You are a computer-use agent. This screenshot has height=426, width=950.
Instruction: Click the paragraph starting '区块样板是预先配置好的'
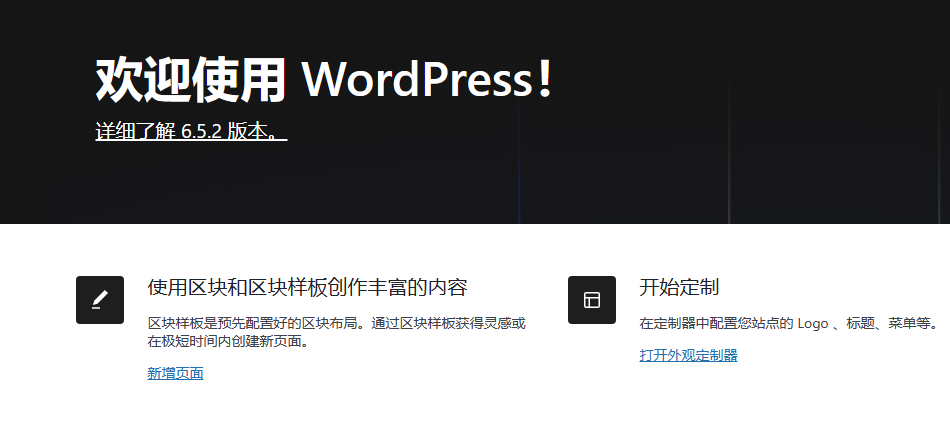pos(337,332)
